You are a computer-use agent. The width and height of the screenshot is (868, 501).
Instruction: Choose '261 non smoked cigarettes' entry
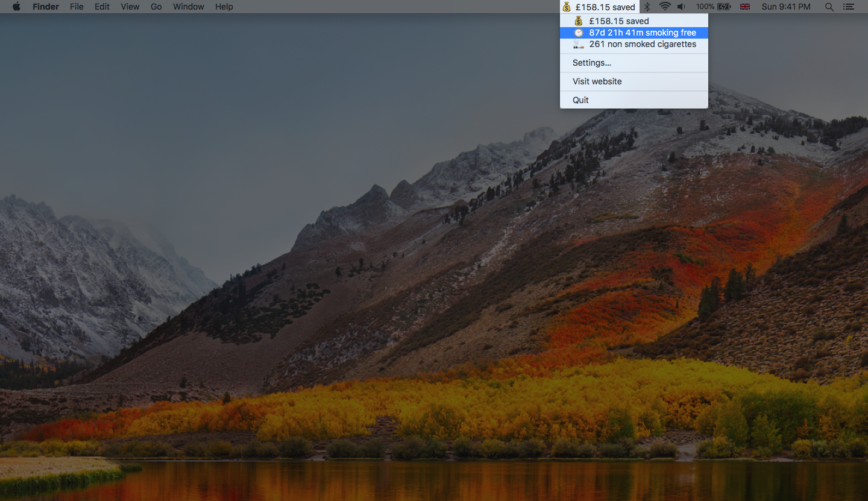point(634,44)
